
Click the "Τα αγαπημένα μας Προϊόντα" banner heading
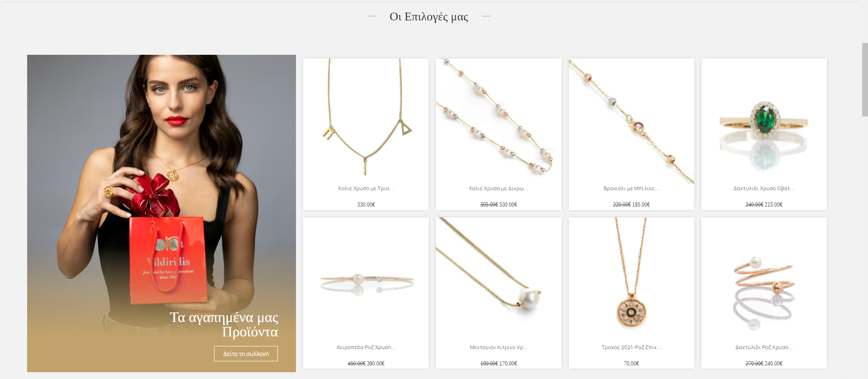click(x=224, y=324)
